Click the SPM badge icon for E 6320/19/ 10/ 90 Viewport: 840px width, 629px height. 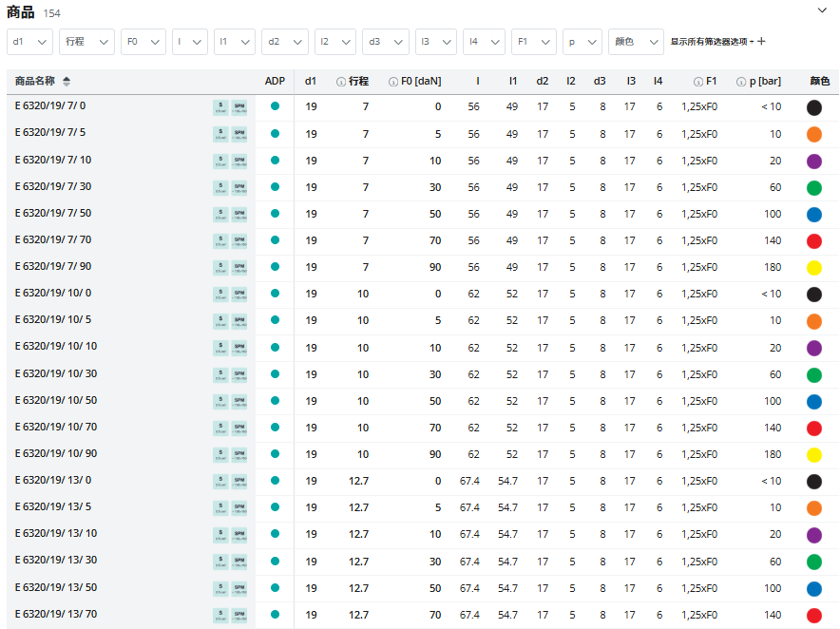[x=239, y=455]
